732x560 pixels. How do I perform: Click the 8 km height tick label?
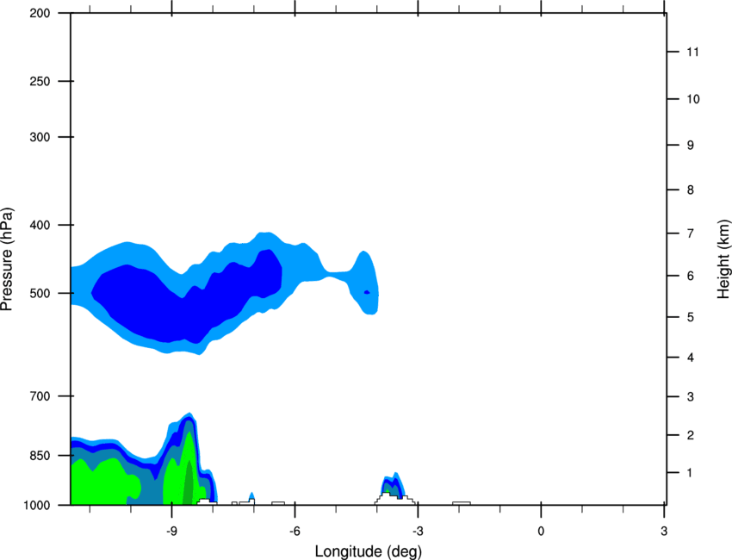[x=691, y=190]
